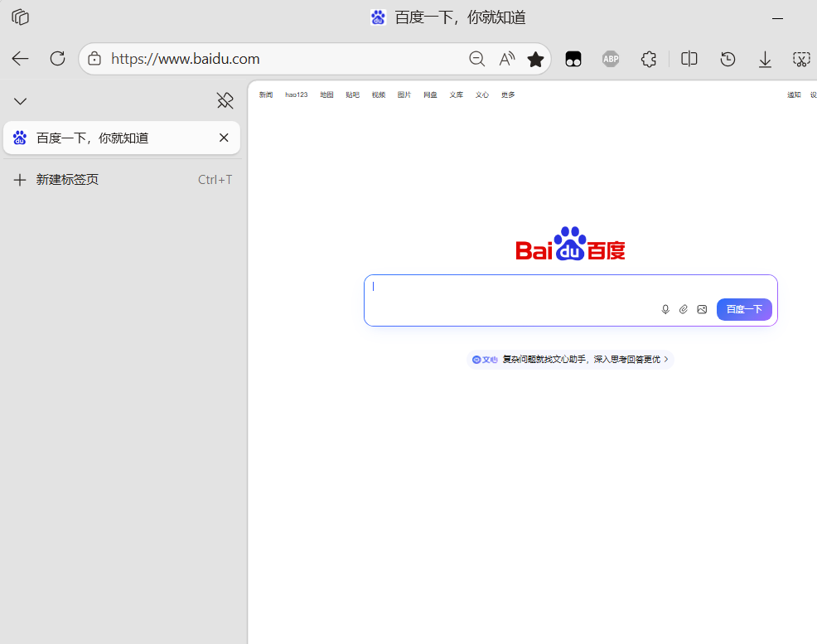Open the 新闻 link in top navigation

(x=265, y=94)
